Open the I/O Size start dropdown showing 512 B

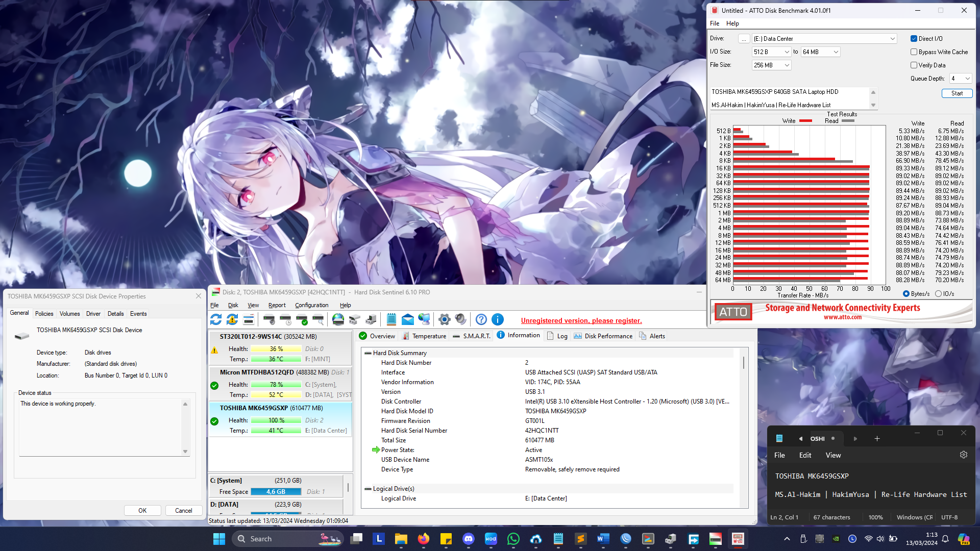pyautogui.click(x=771, y=52)
